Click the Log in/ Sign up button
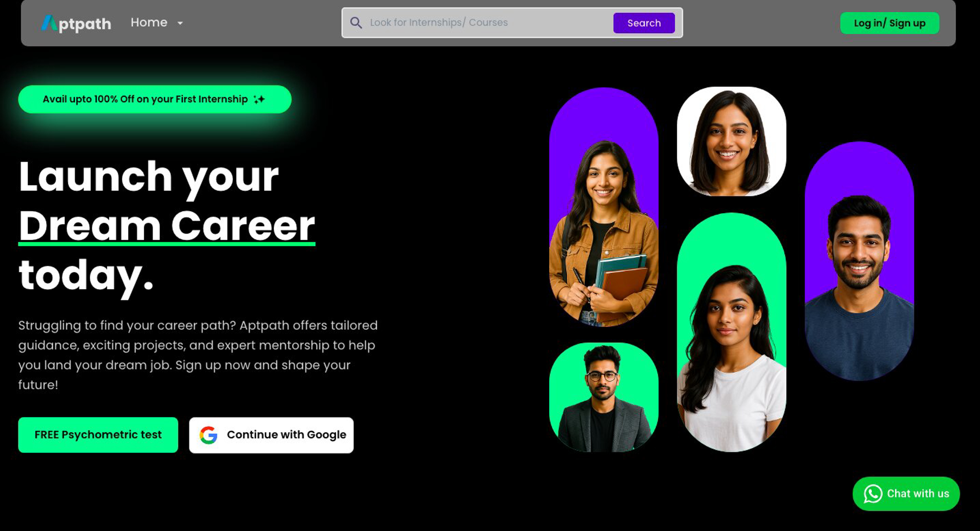This screenshot has width=980, height=531. pyautogui.click(x=889, y=23)
